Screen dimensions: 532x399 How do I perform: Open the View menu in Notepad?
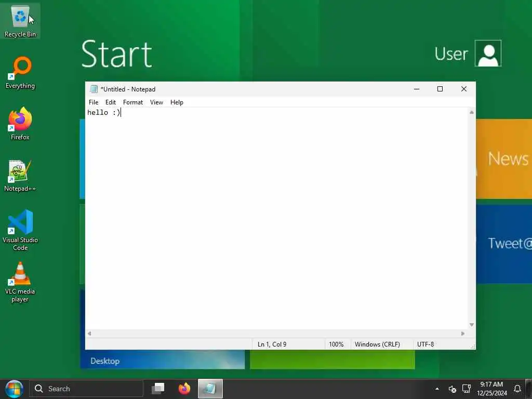point(156,102)
